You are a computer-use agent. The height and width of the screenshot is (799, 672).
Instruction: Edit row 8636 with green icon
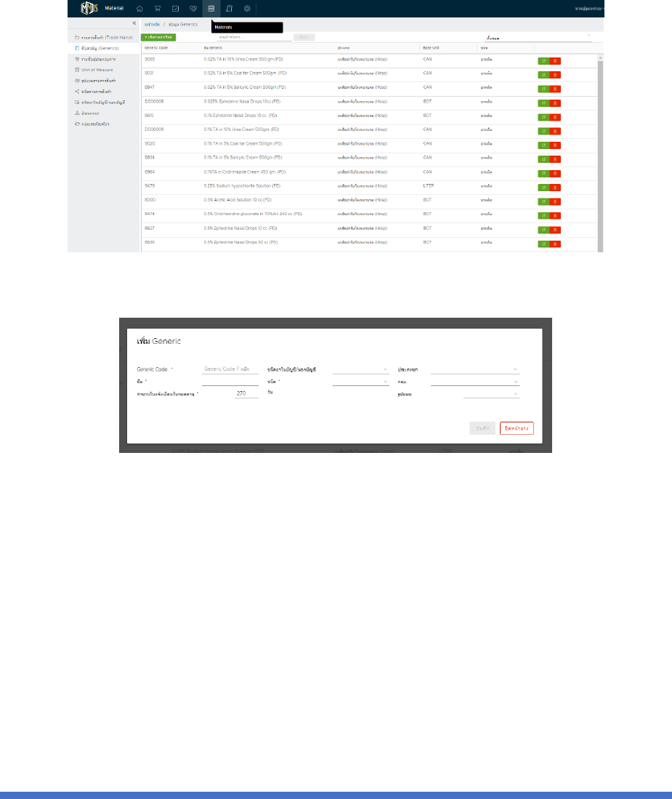(543, 244)
